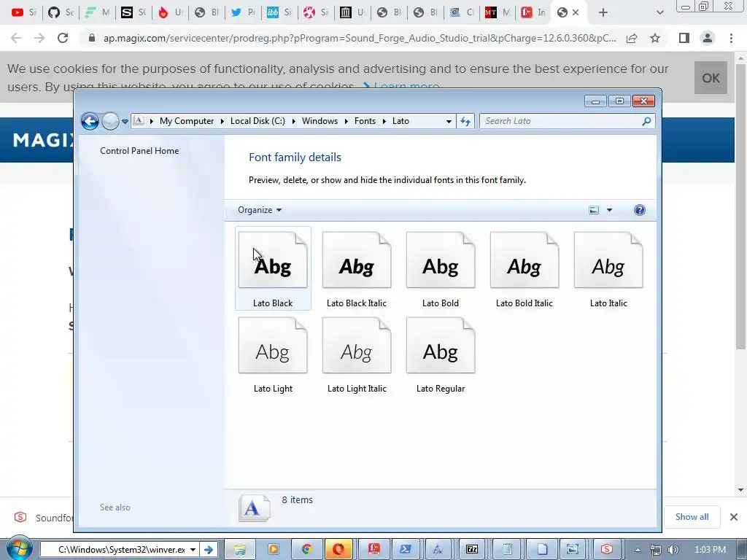This screenshot has width=747, height=560.
Task: Select the Lato Italic font
Action: click(x=608, y=269)
